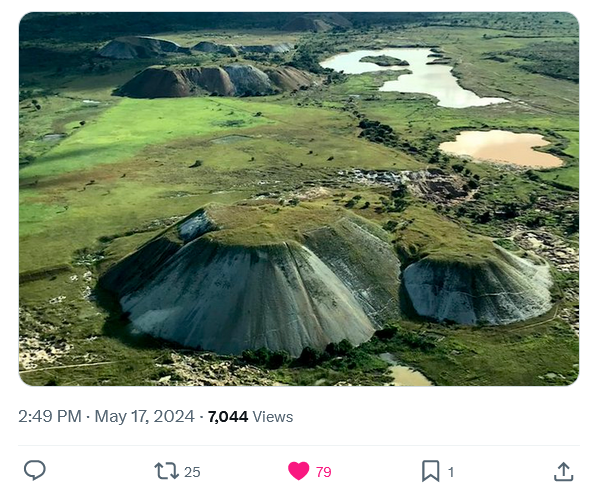
Task: Click the pale winding lake in photo
Action: click(x=414, y=76)
